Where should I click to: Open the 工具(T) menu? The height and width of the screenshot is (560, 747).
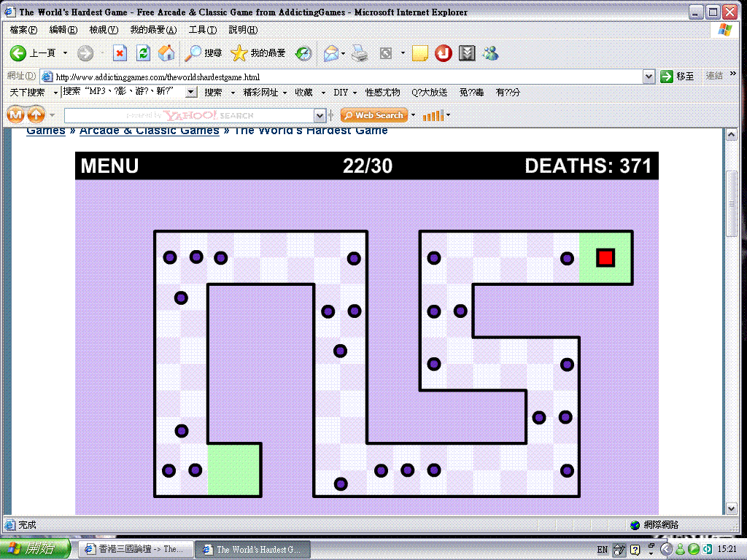pos(203,30)
